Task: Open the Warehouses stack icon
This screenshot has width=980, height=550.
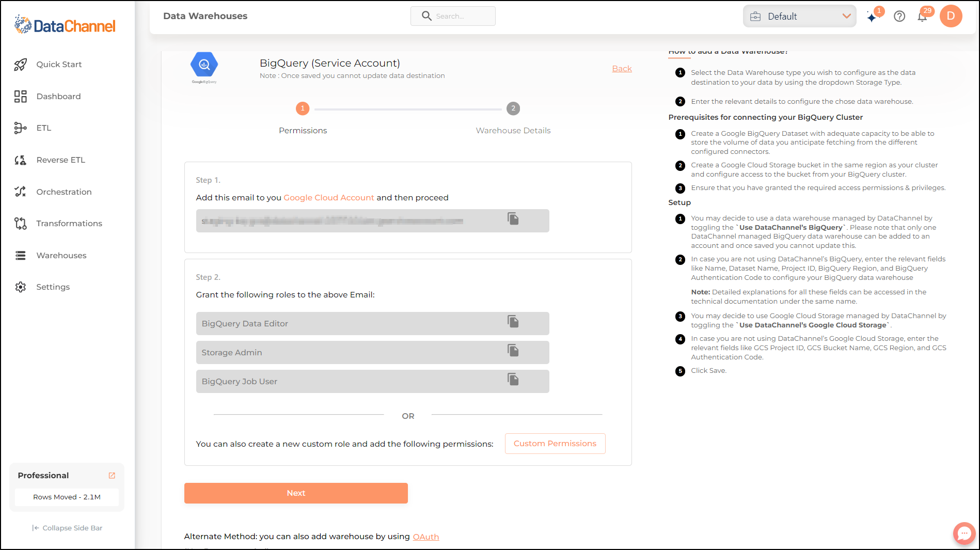Action: point(21,256)
